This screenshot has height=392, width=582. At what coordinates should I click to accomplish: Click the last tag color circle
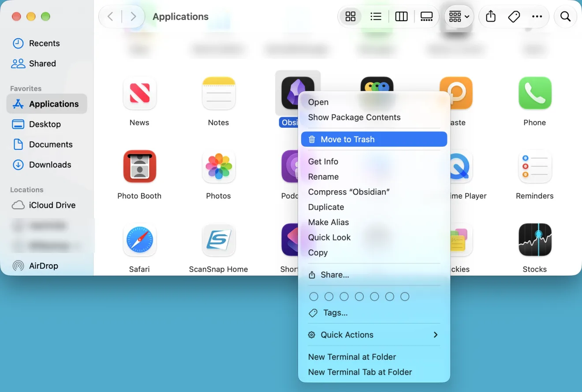click(405, 297)
